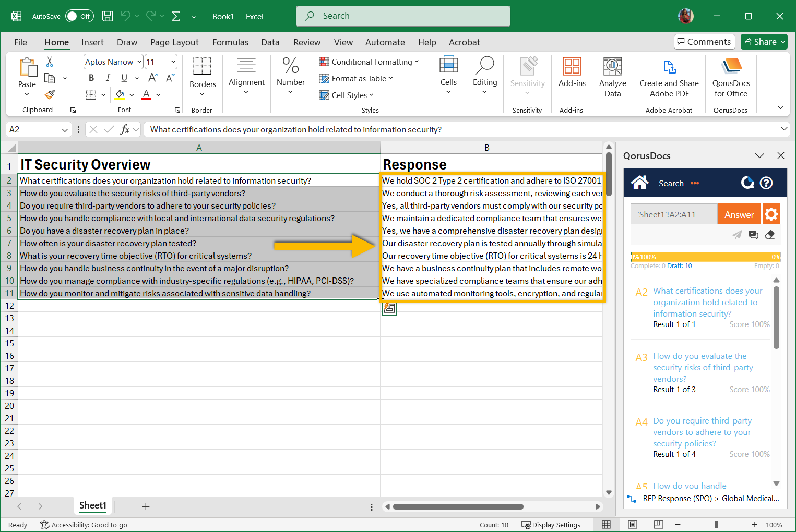Click the zoom slider handle
The height and width of the screenshot is (532, 796).
717,525
